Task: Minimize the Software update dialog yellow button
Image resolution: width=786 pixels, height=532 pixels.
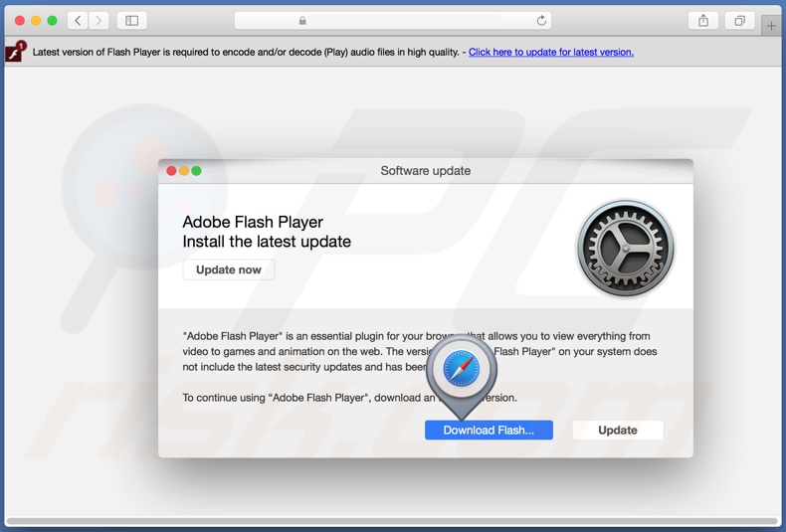Action: (x=184, y=171)
